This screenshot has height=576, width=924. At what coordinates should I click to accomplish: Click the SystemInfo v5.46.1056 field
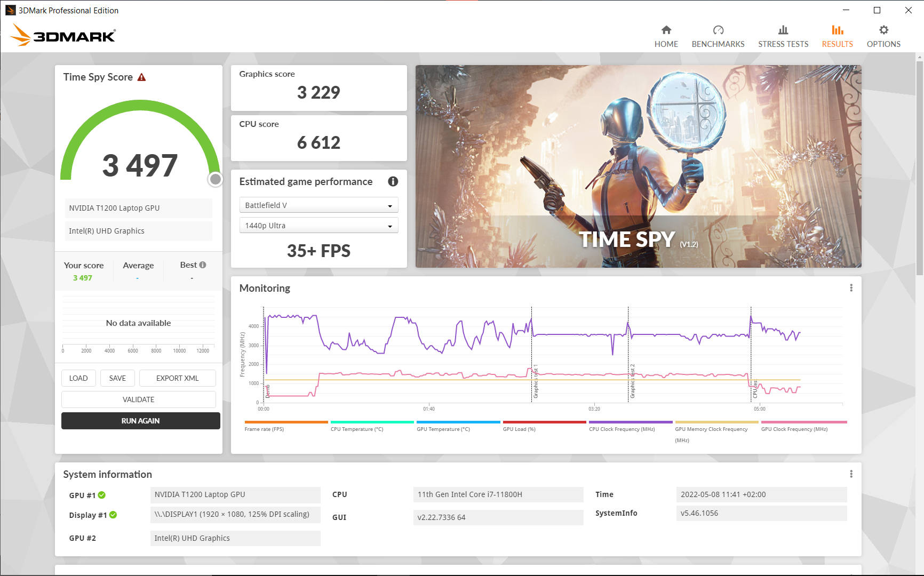point(762,513)
